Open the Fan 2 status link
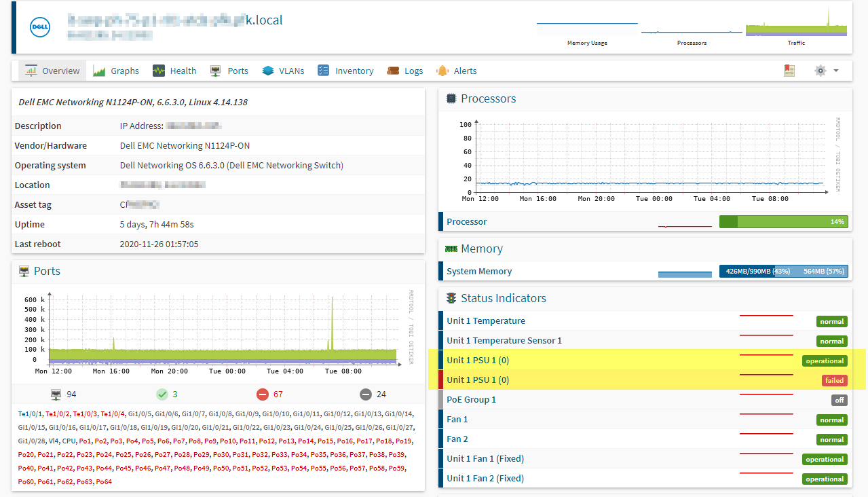Viewport: 868px width, 497px height. tap(457, 439)
